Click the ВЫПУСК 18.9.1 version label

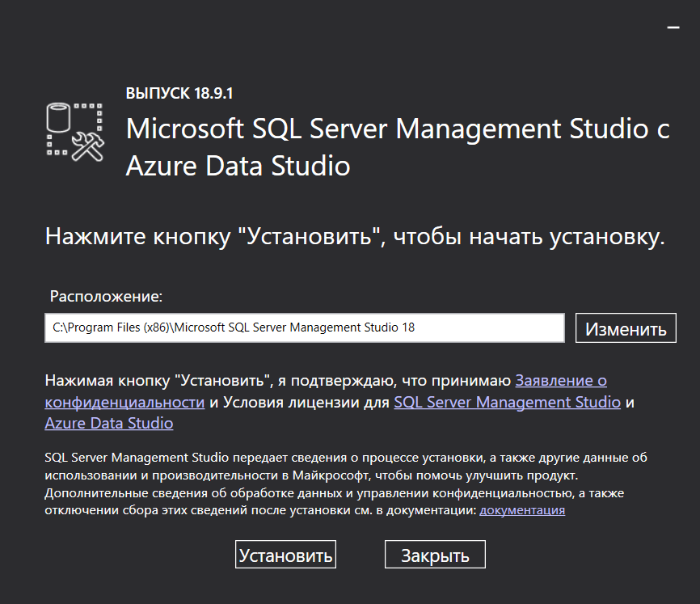coord(179,94)
